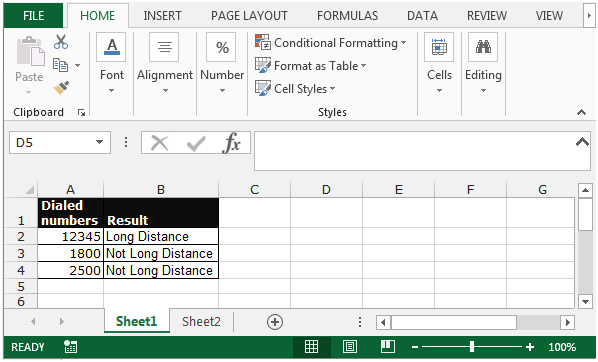Click the zoom slider handle
Screen dimensions: 598x362
(x=472, y=347)
